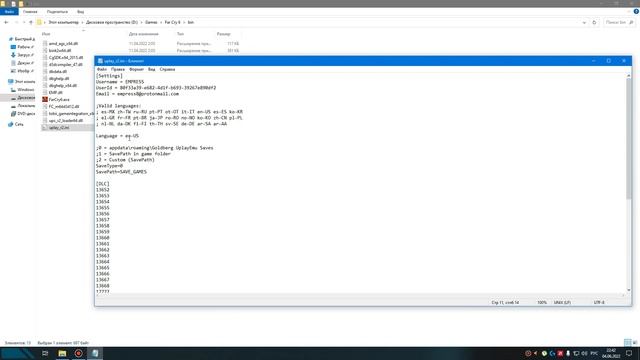Open the Файл menu in Notepad
Screen dimensions: 640x360
pos(102,69)
